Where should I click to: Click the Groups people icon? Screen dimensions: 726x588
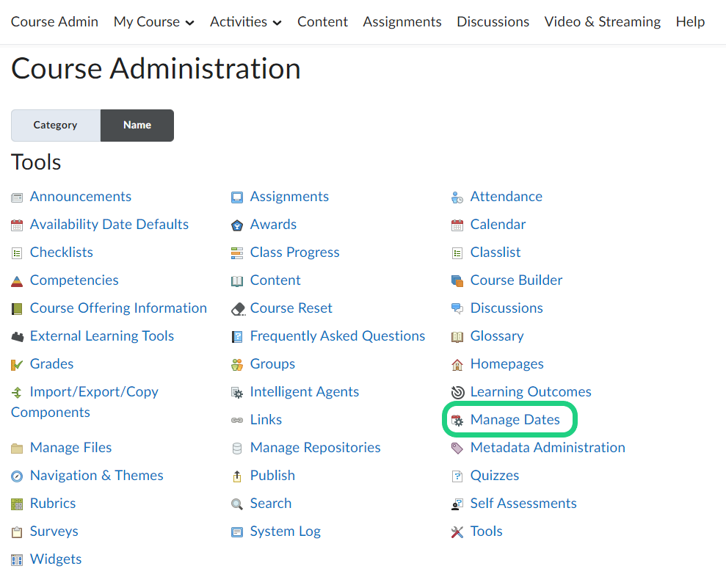pos(237,365)
